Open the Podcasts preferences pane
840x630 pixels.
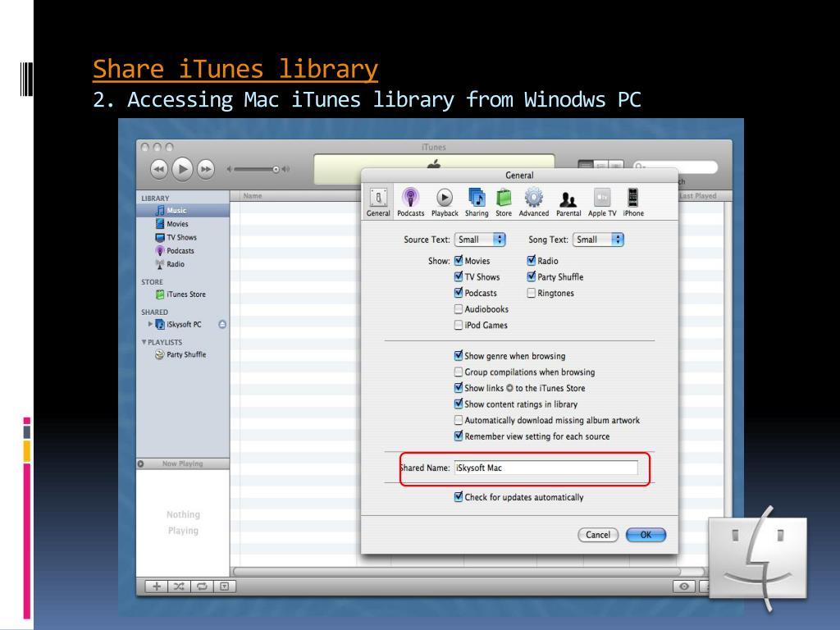pos(410,202)
